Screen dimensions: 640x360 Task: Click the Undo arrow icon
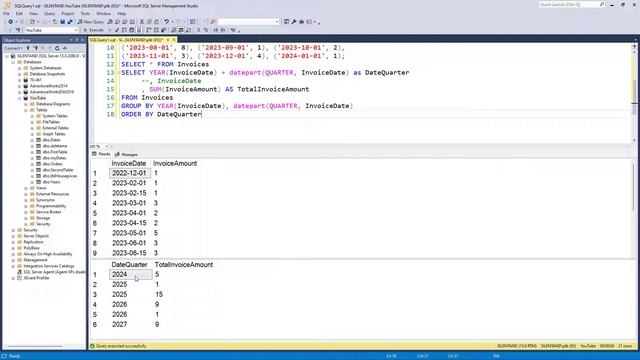coord(167,22)
